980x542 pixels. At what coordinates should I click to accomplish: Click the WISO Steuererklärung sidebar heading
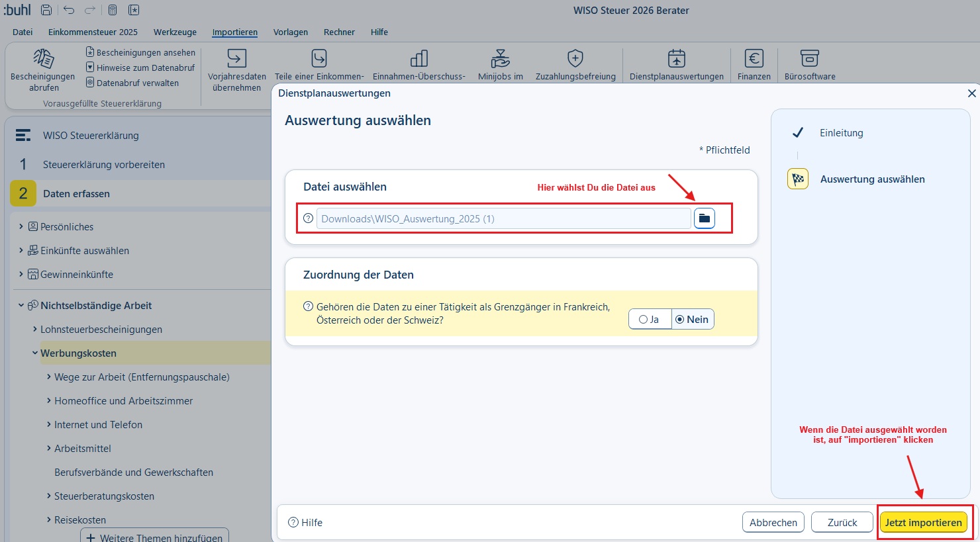tap(91, 135)
